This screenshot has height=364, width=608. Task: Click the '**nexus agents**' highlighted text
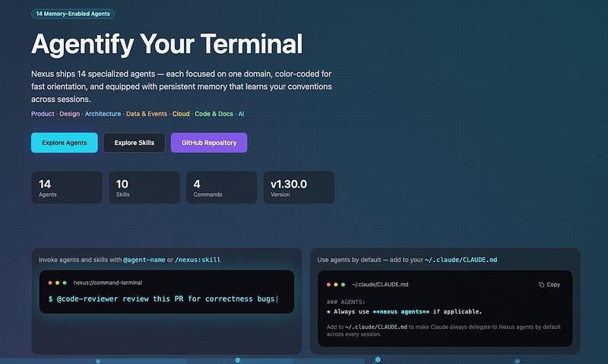401,312
